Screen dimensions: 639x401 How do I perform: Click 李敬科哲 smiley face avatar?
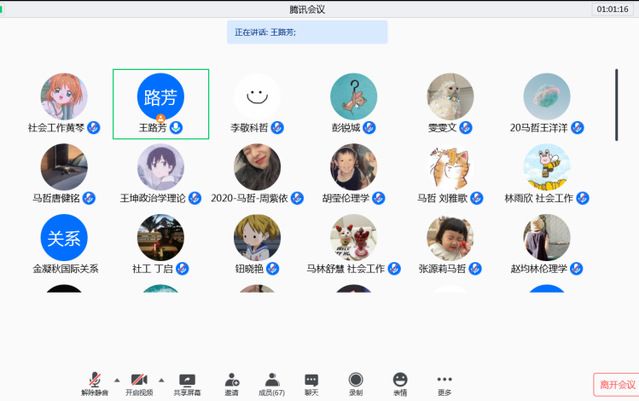coord(257,96)
